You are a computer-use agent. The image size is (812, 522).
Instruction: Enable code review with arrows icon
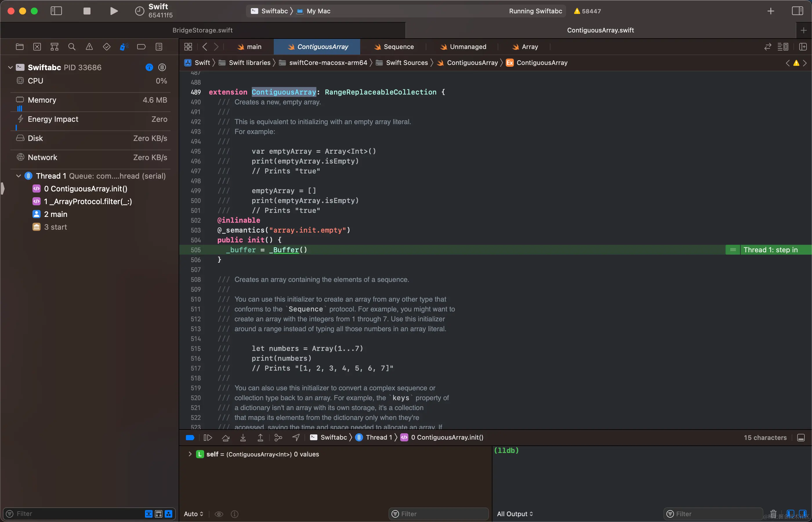coord(768,47)
